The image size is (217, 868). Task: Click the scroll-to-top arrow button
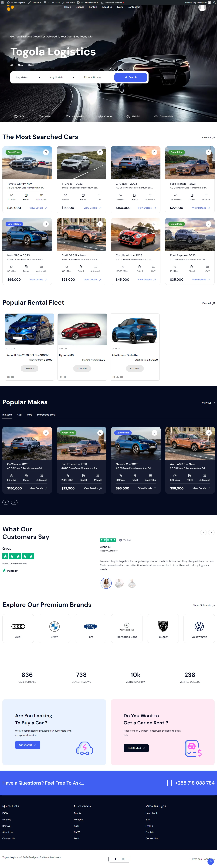pyautogui.click(x=211, y=862)
